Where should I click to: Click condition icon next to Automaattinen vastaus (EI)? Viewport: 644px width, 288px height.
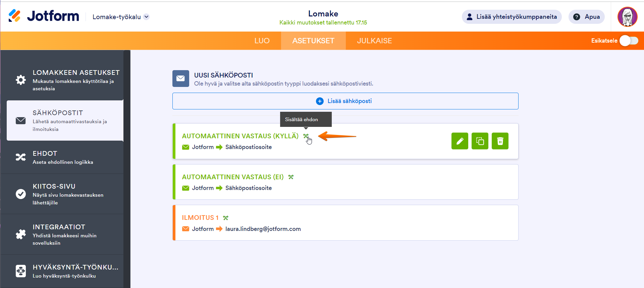click(x=291, y=177)
